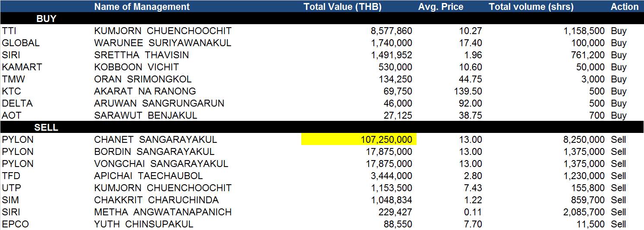Click the SELL section header row

(322, 127)
